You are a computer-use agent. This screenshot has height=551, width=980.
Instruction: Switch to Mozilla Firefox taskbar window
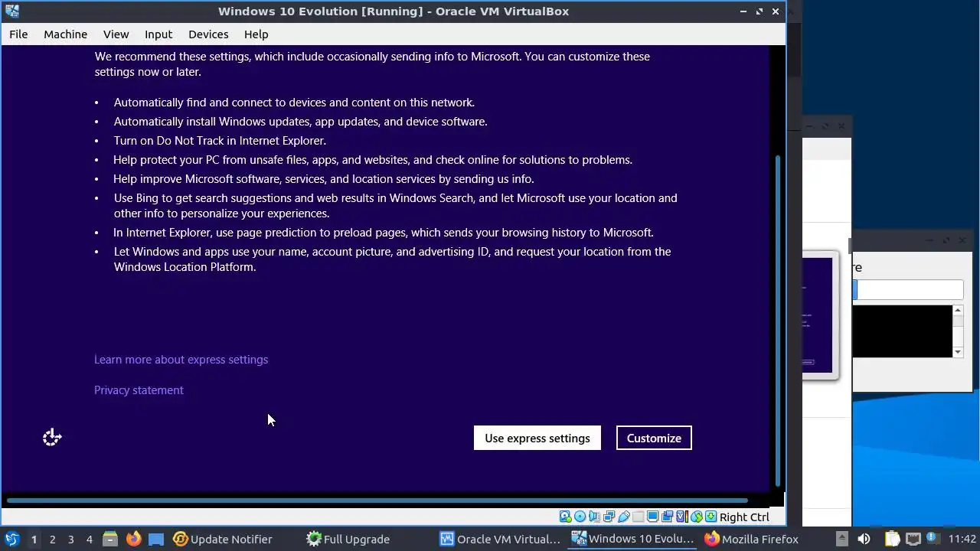(751, 539)
